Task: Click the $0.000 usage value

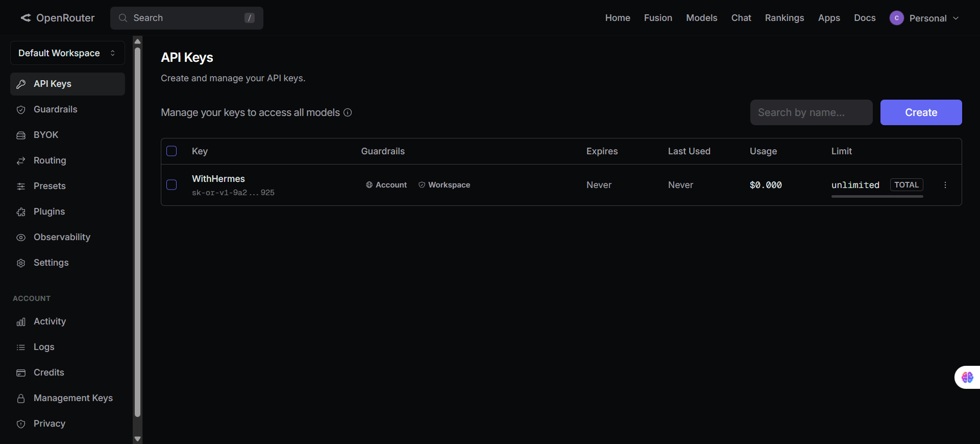Action: tap(766, 185)
